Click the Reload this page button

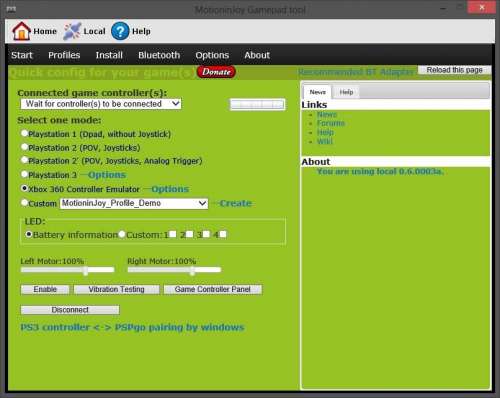click(x=454, y=70)
